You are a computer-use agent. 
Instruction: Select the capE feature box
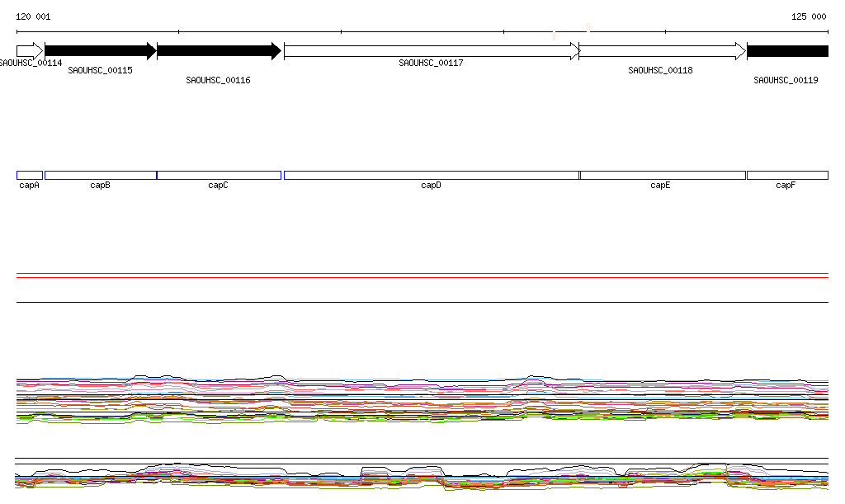click(x=663, y=175)
